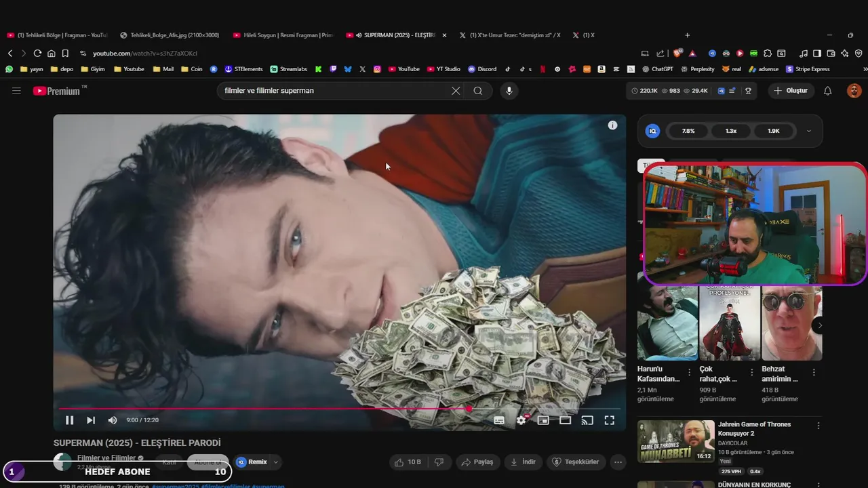The height and width of the screenshot is (488, 868).
Task: Pause the Superman video
Action: pos(69,420)
